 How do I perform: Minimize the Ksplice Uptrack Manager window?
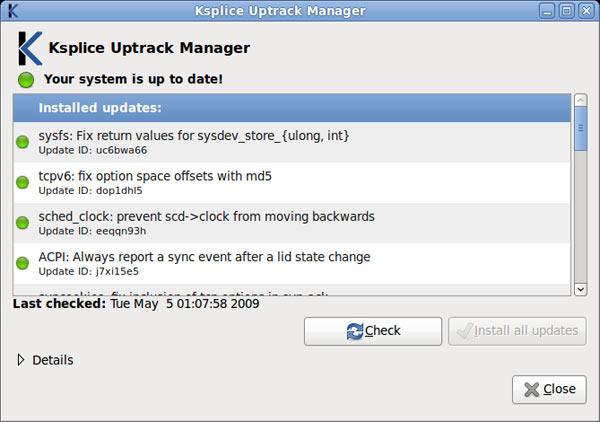pyautogui.click(x=547, y=11)
